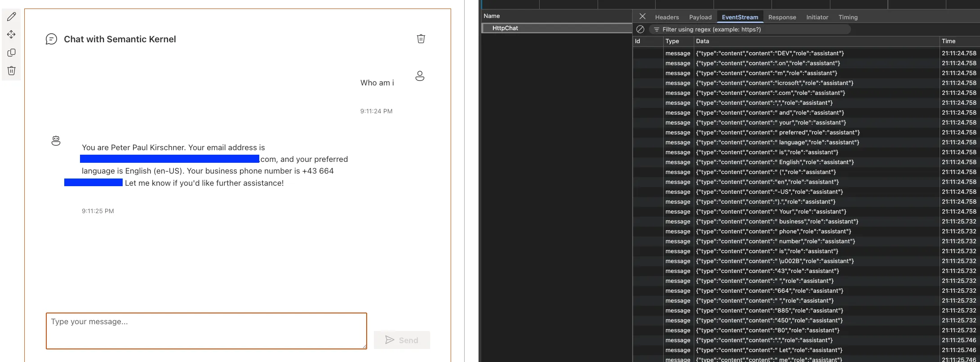Select the 'DEV' content message row
Image resolution: width=980 pixels, height=362 pixels.
click(770, 53)
